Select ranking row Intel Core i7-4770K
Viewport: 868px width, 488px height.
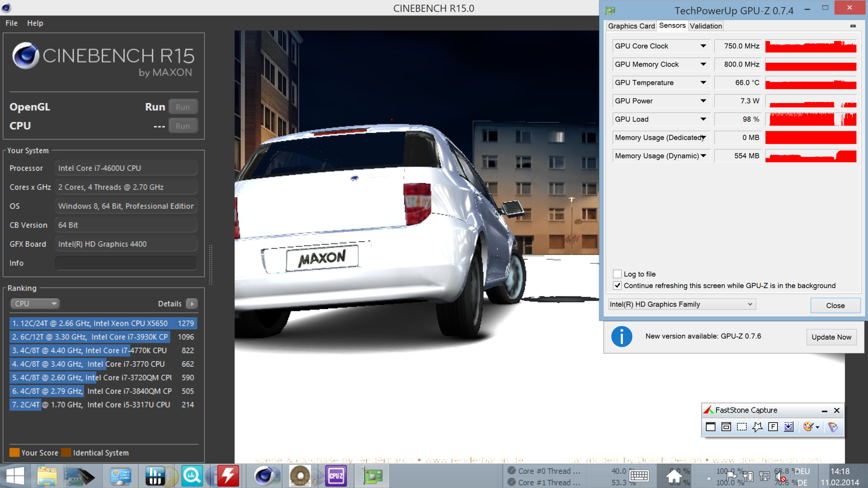pyautogui.click(x=103, y=351)
